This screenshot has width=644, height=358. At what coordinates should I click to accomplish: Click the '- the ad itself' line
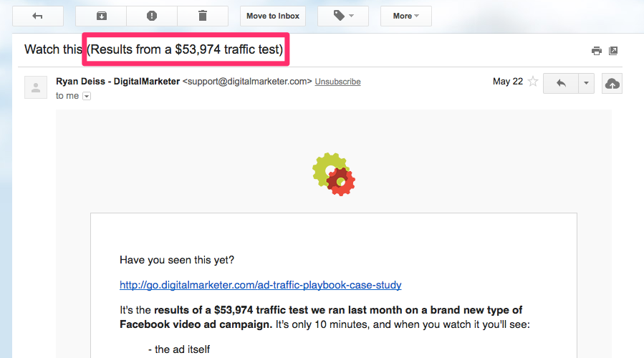[x=178, y=349]
